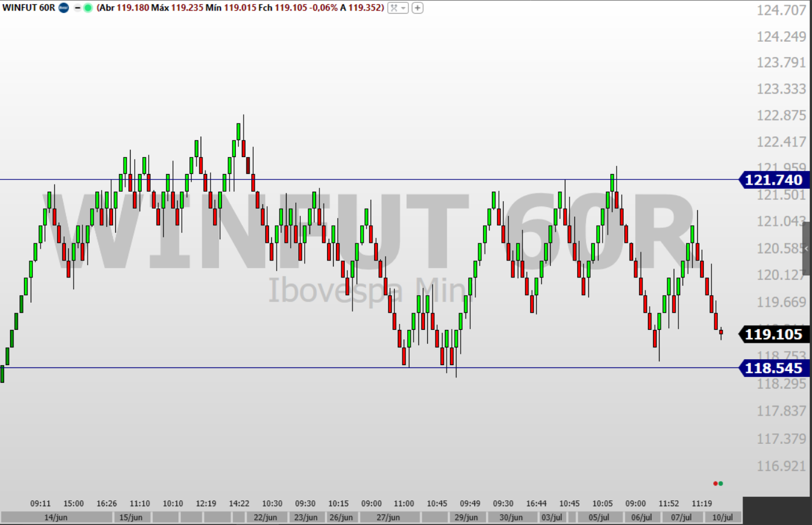Image resolution: width=812 pixels, height=525 pixels.
Task: Select the 118.545 horizontal line price tag
Action: (774, 368)
